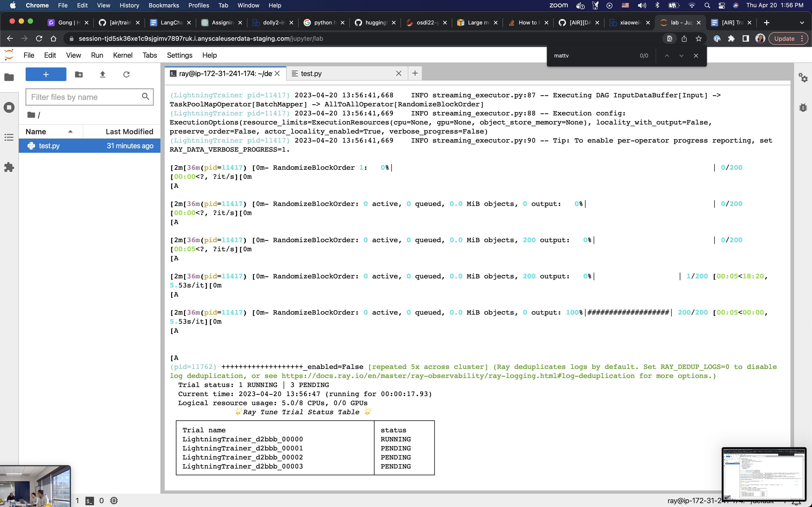Click the blue New Launcher button
The width and height of the screenshot is (812, 507).
click(46, 74)
